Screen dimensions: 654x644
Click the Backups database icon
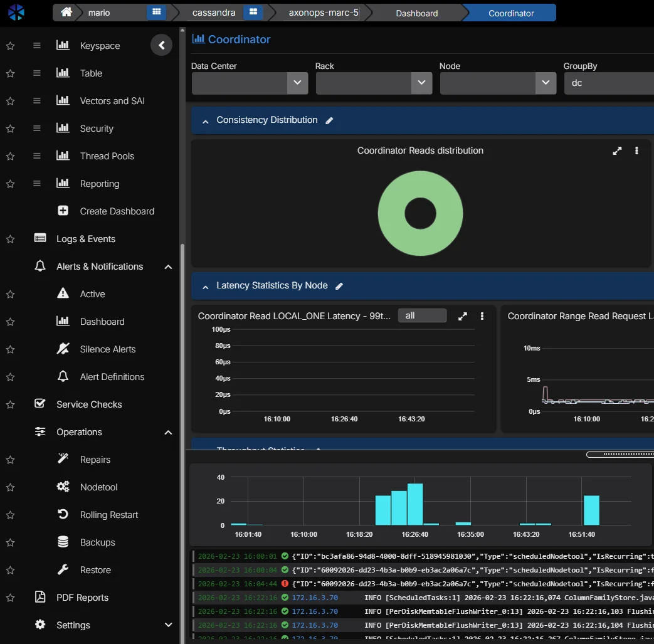coord(63,542)
